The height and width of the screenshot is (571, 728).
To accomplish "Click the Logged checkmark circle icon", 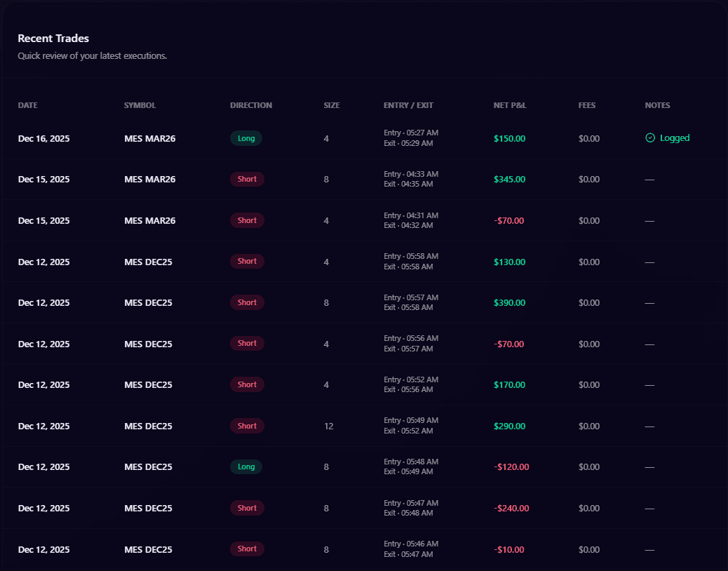I will [x=650, y=138].
